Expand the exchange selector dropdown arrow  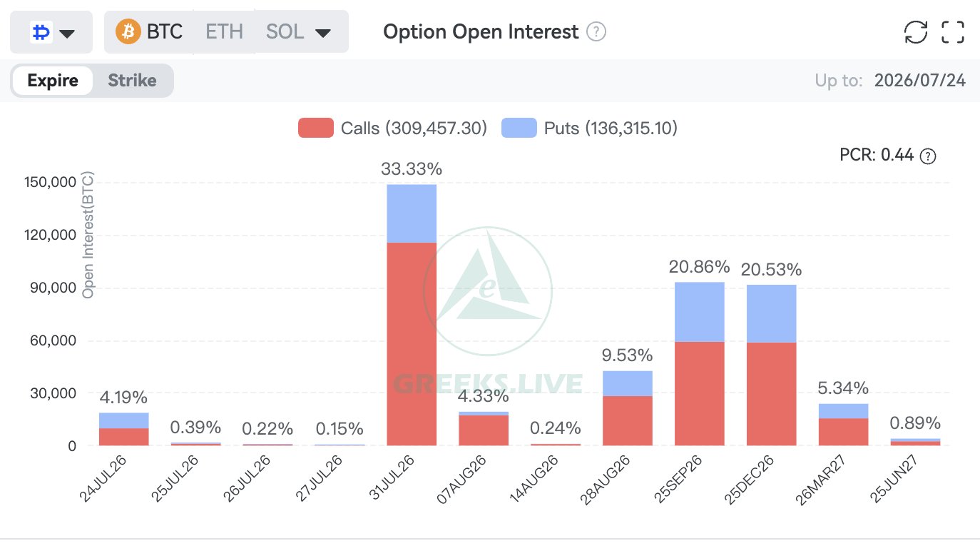click(67, 34)
